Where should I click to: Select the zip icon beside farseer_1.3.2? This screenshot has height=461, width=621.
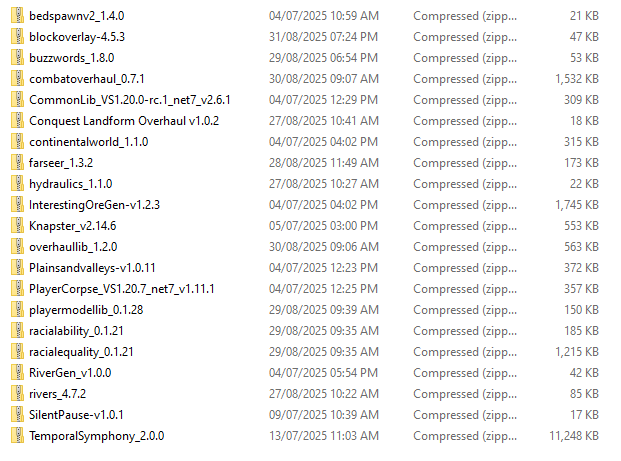[17, 162]
